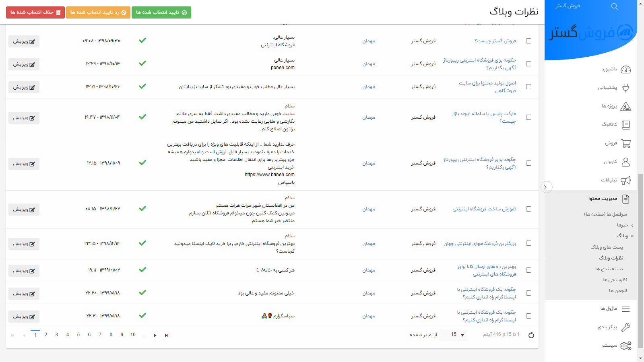Click the فروش shopping cart icon

625,143
